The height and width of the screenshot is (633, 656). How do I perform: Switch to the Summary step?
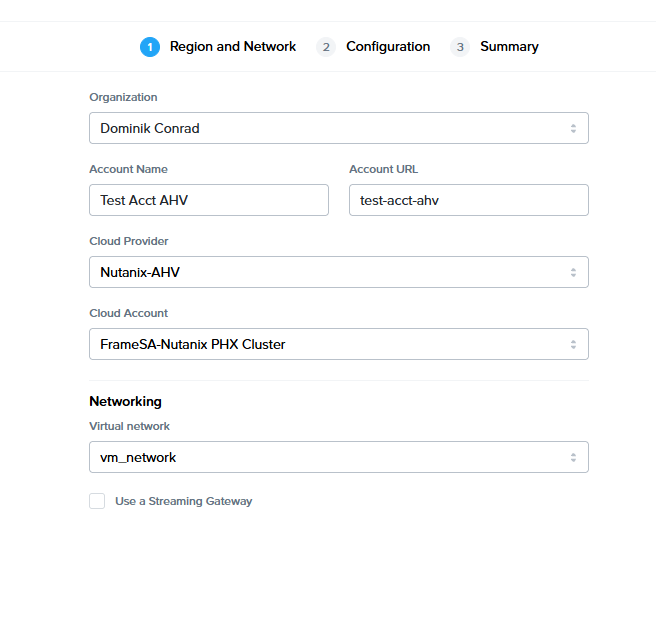coord(509,47)
